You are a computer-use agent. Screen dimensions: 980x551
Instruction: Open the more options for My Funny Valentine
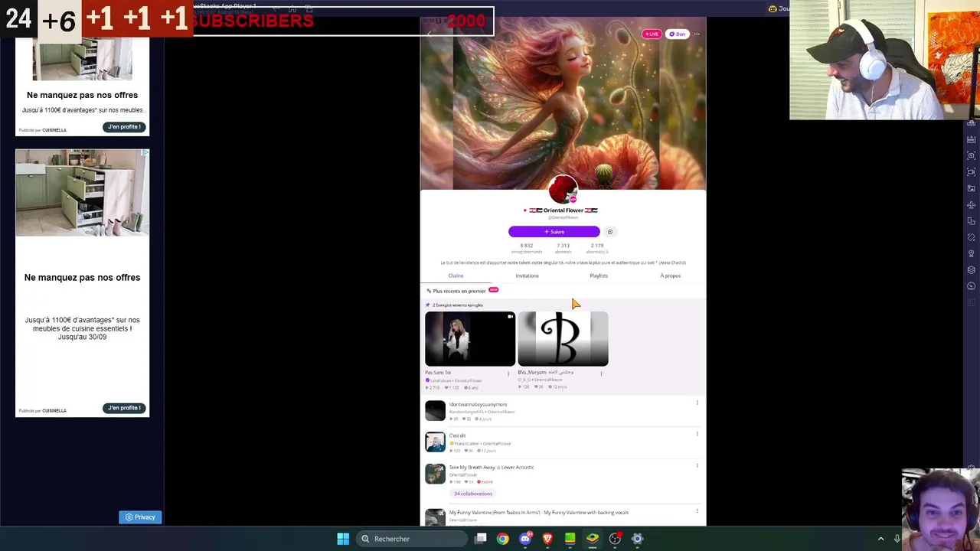point(697,510)
